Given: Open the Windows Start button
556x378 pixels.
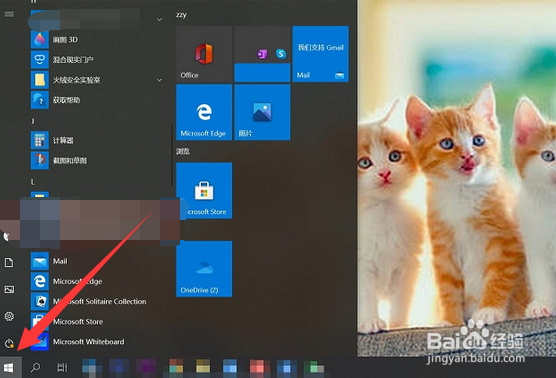Looking at the screenshot, I should (9, 368).
